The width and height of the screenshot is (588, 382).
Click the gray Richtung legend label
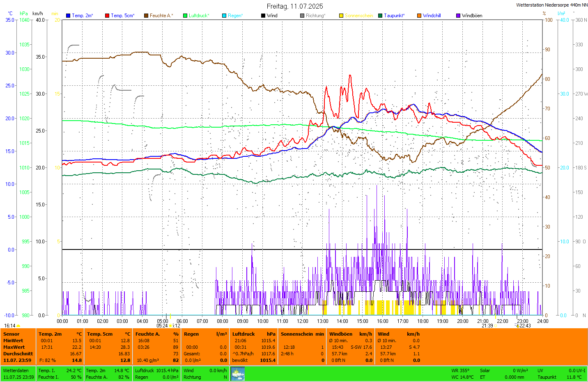pyautogui.click(x=315, y=16)
